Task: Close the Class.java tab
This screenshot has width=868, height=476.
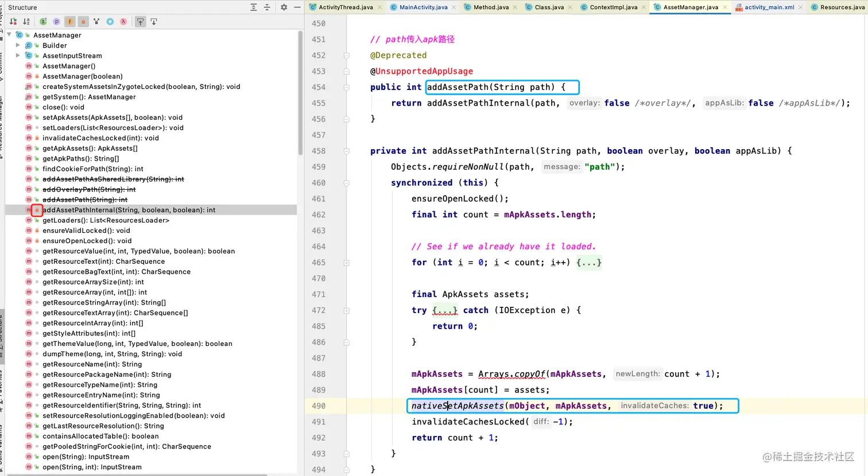Action: coord(570,7)
